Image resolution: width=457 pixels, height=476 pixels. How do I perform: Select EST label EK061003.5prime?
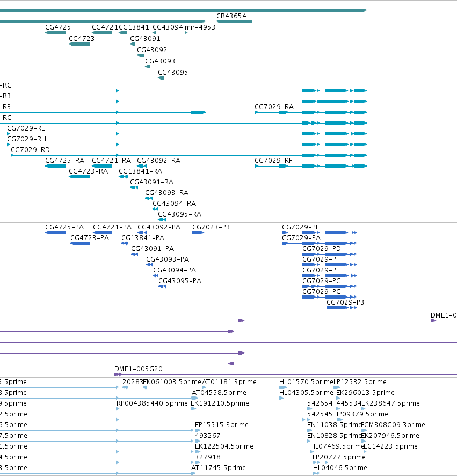[172, 381]
